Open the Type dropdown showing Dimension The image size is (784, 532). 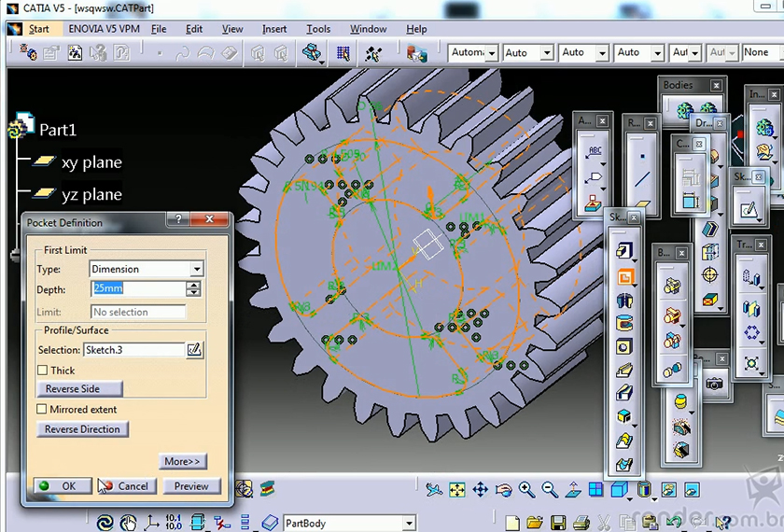(196, 269)
